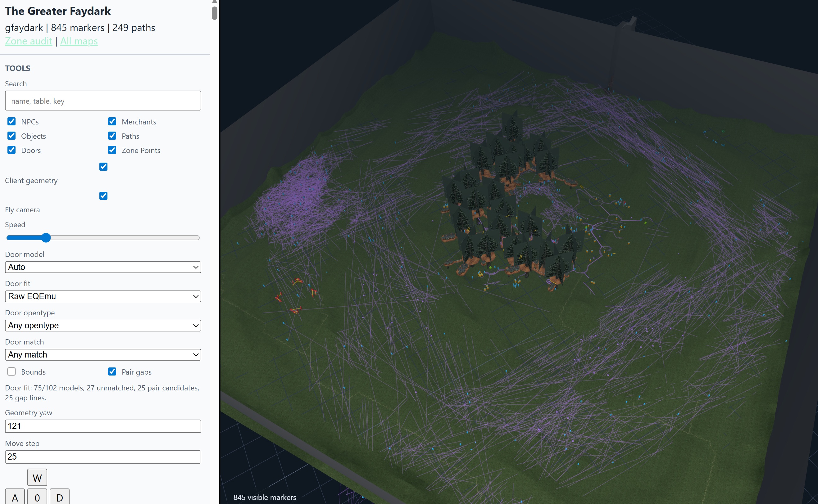Click the Geometry yaw input field
Image resolution: width=818 pixels, height=504 pixels.
coord(103,426)
